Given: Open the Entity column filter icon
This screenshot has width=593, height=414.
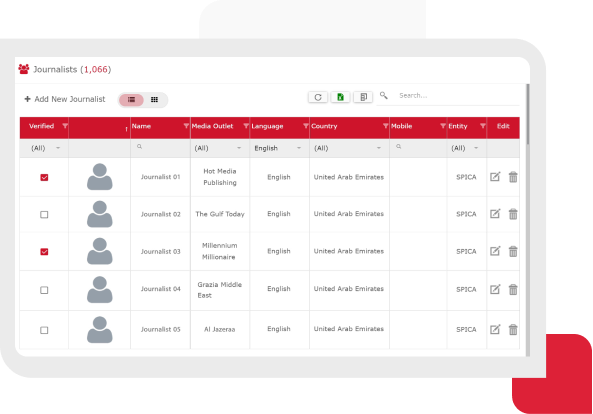Looking at the screenshot, I should coord(483,126).
